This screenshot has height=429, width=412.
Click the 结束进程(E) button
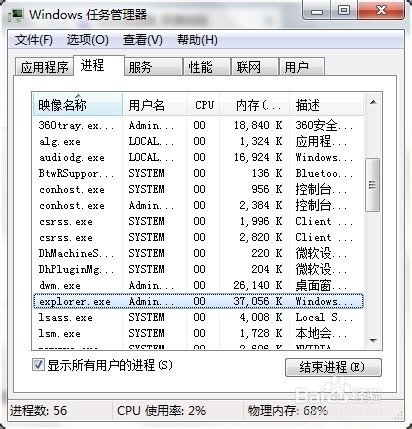click(333, 367)
